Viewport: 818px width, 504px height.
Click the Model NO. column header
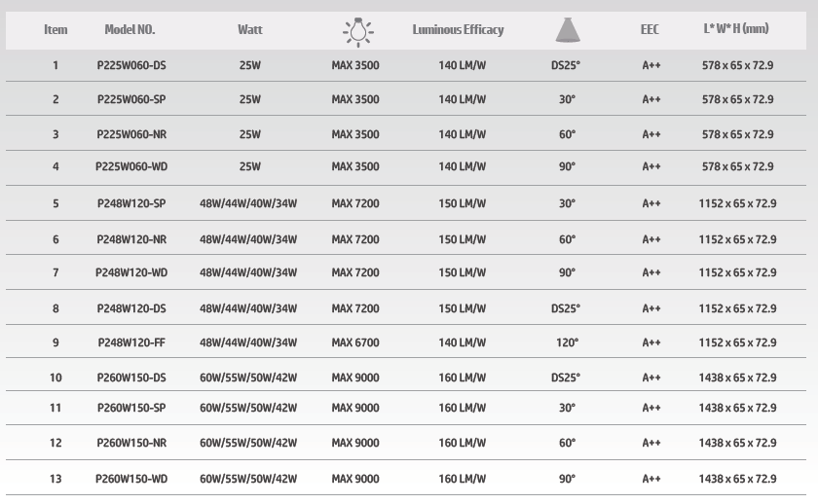(x=131, y=30)
